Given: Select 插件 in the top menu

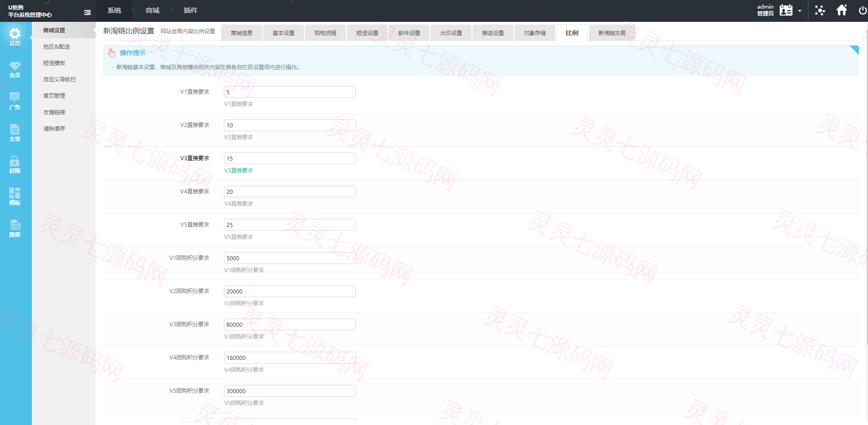Looking at the screenshot, I should [x=191, y=10].
